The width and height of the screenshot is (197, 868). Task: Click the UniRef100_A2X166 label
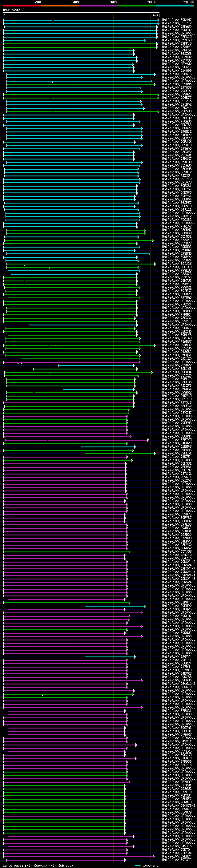click(177, 277)
